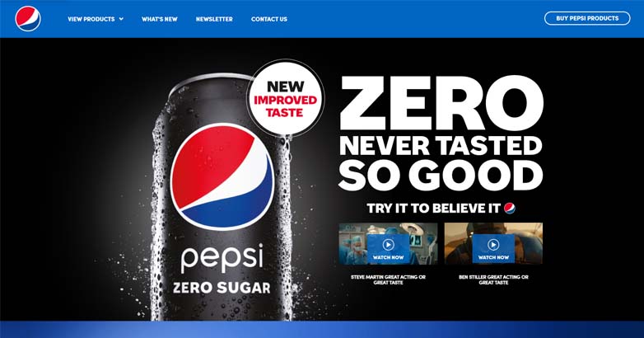Open Ben Stiller Great Acting caption link
Image resolution: width=644 pixels, height=338 pixels.
(493, 279)
